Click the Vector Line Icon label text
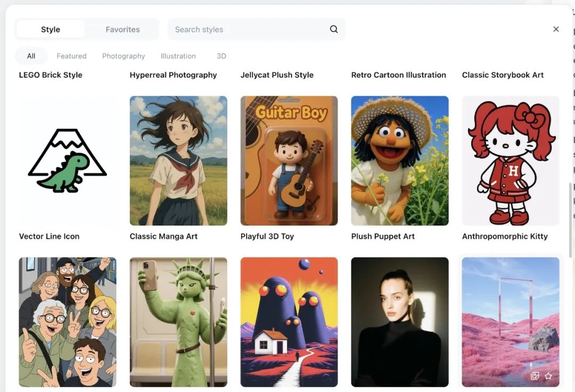The width and height of the screenshot is (575, 392). pyautogui.click(x=49, y=236)
